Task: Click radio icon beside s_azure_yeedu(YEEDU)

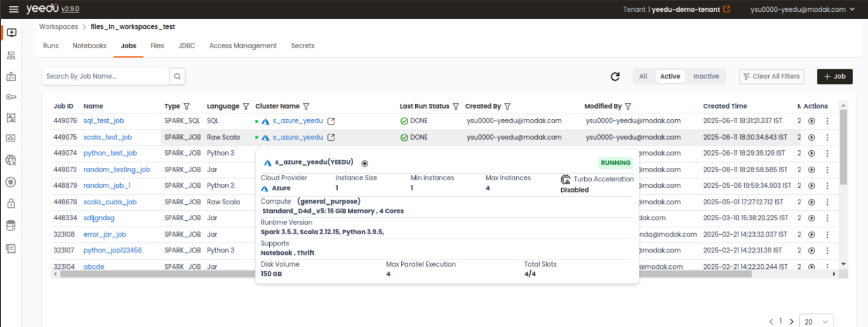Action: coord(365,163)
